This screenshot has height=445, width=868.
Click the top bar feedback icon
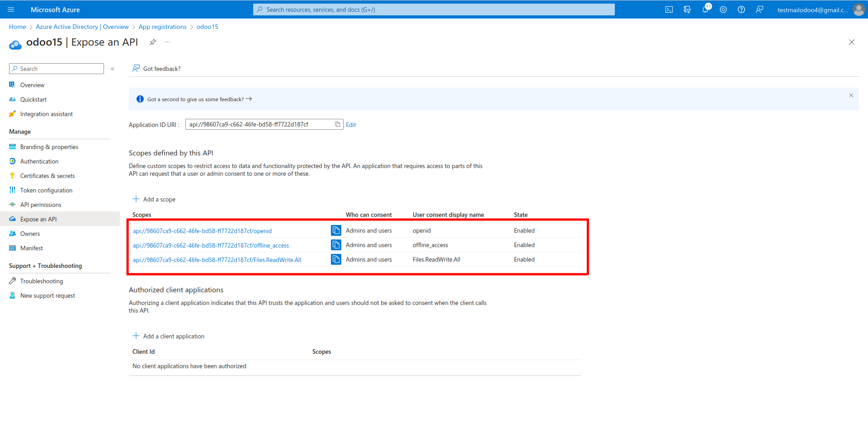759,9
